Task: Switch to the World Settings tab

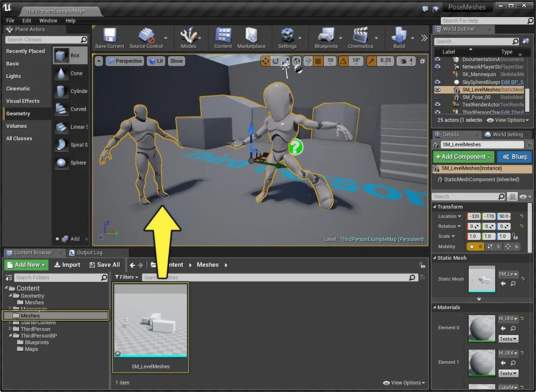Action: (504, 135)
